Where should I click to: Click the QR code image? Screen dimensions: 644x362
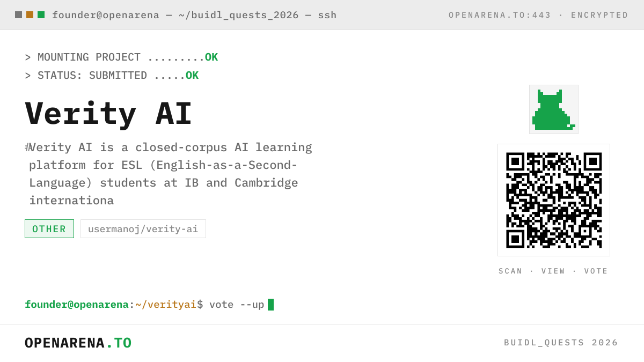pyautogui.click(x=554, y=200)
